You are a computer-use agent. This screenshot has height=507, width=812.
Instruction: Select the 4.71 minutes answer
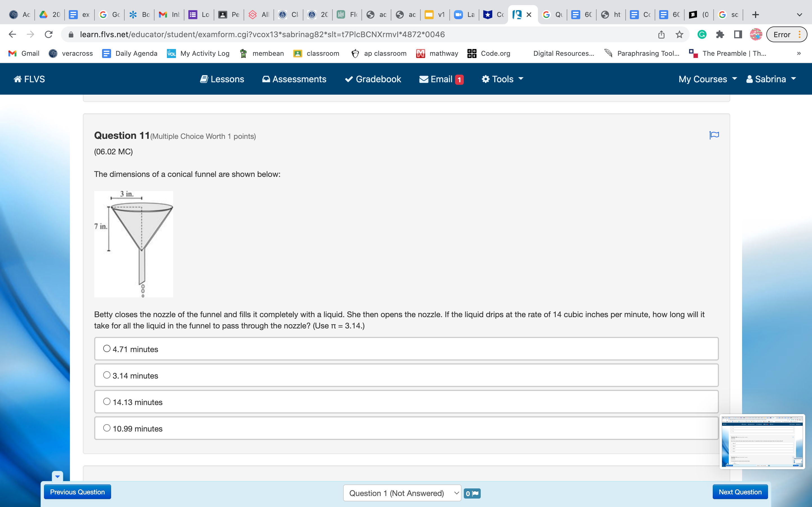point(107,349)
